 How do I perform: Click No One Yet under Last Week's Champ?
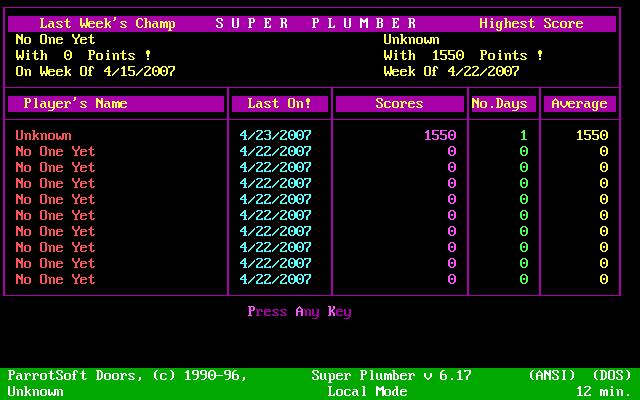[x=55, y=40]
